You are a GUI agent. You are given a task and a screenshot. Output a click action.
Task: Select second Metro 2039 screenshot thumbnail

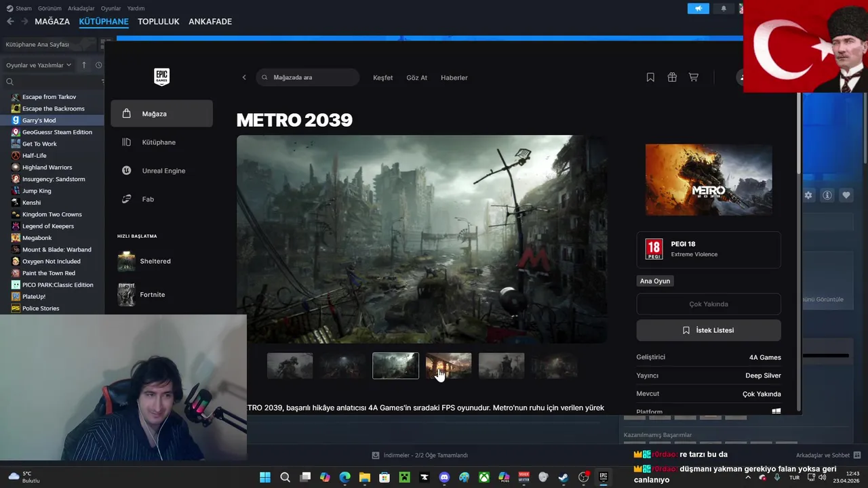tap(342, 366)
